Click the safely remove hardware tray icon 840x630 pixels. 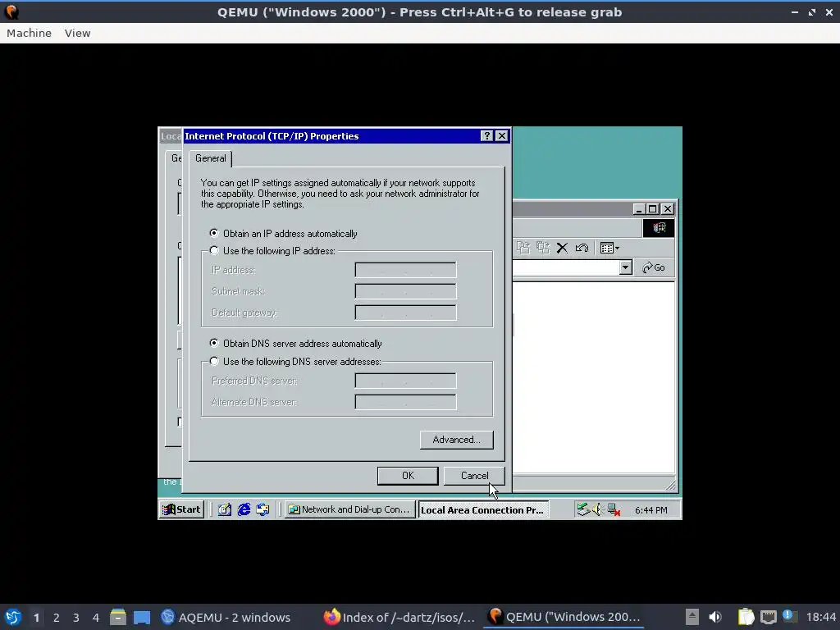(x=583, y=509)
